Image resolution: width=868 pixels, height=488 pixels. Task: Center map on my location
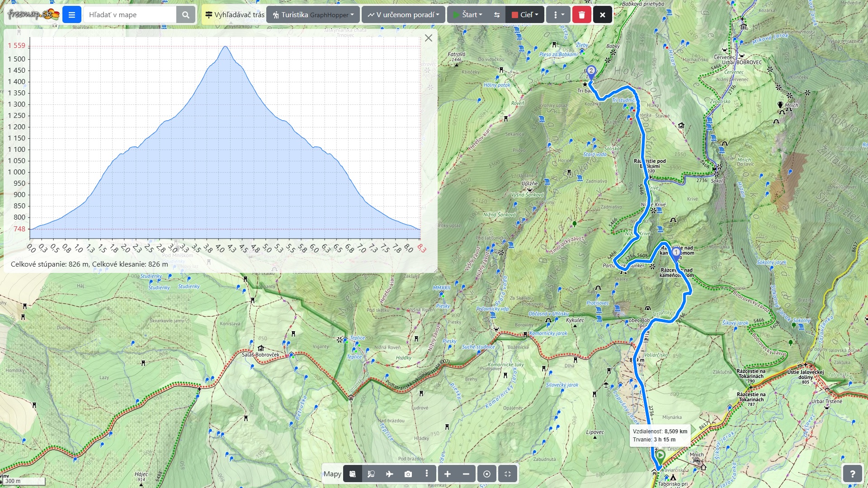(x=486, y=474)
